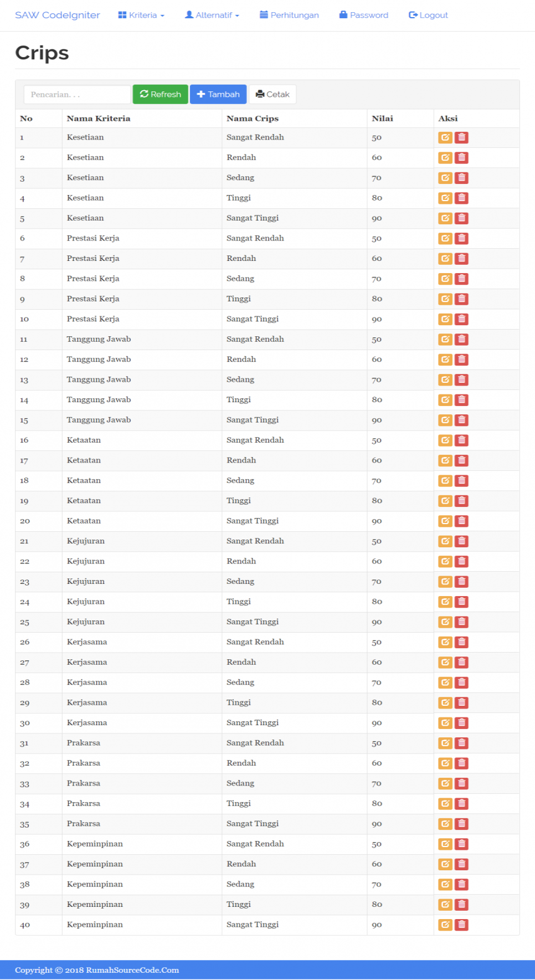Go to the Password menu item
Image resolution: width=535 pixels, height=980 pixels.
pyautogui.click(x=364, y=15)
